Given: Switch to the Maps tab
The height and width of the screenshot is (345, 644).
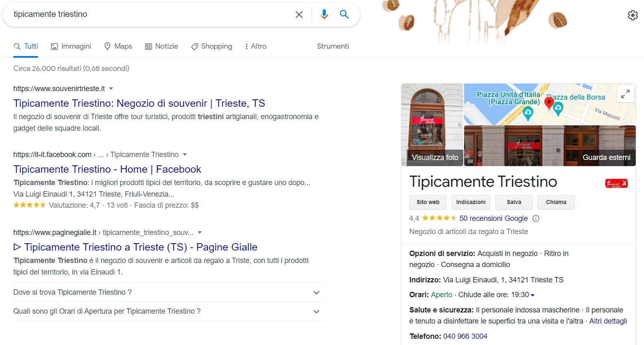Looking at the screenshot, I should [x=118, y=46].
